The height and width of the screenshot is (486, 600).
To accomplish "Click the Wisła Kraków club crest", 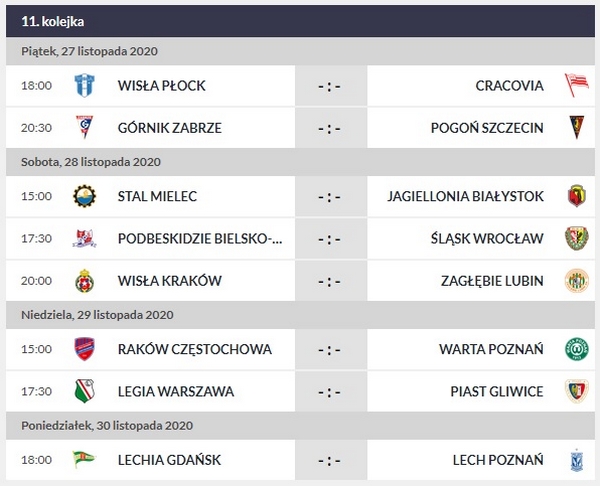I will tap(84, 280).
